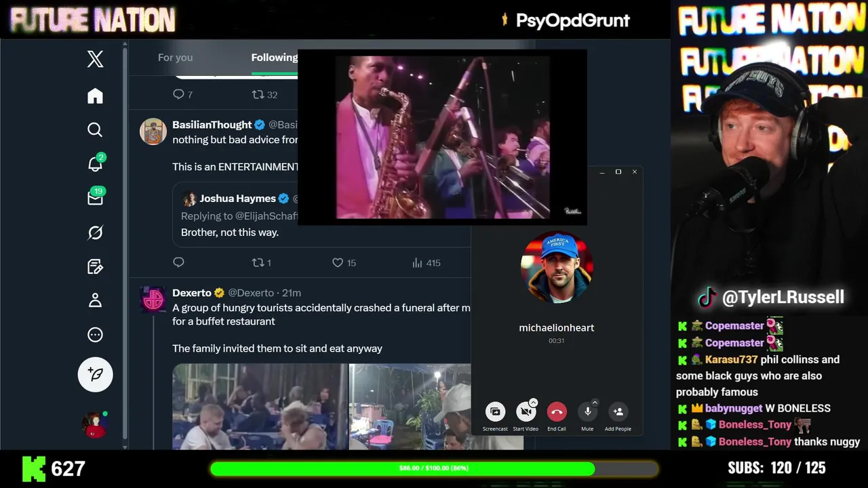Viewport: 868px width, 488px height.
Task: Open the 21m timestamp on Dexerto post
Action: tap(292, 293)
